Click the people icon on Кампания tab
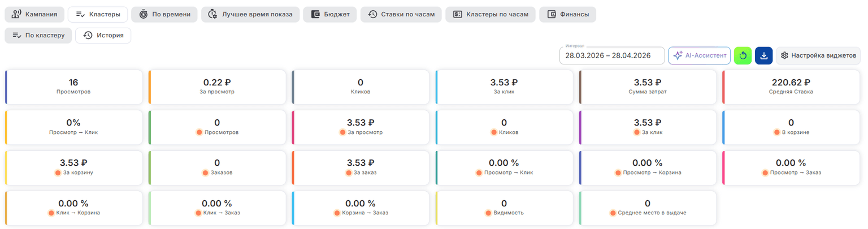Viewport: 868px width, 229px height. 16,14
